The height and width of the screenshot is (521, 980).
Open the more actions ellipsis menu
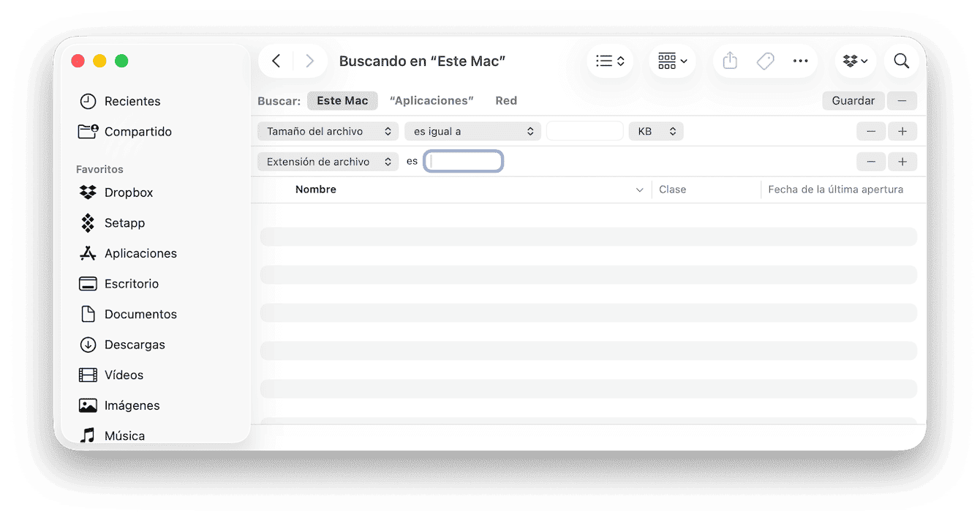point(801,61)
